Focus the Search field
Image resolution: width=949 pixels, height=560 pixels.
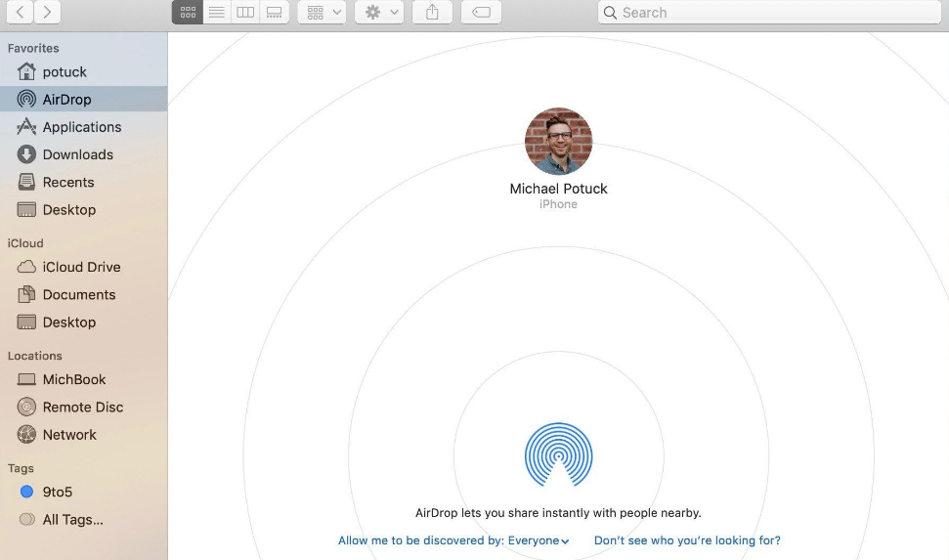click(769, 12)
